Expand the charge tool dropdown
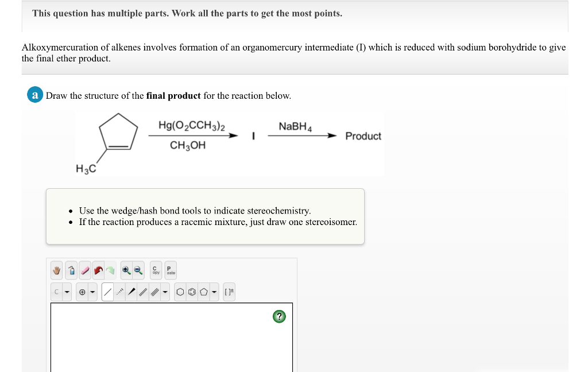Screen dimensions: 588x372 [x=91, y=291]
